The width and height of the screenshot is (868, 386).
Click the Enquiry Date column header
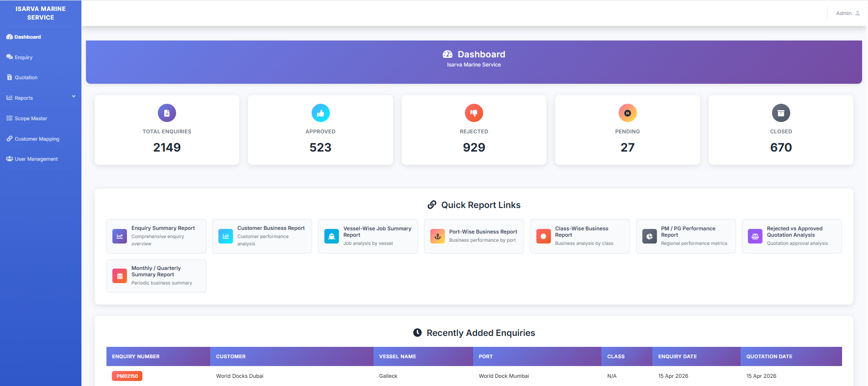pos(677,356)
